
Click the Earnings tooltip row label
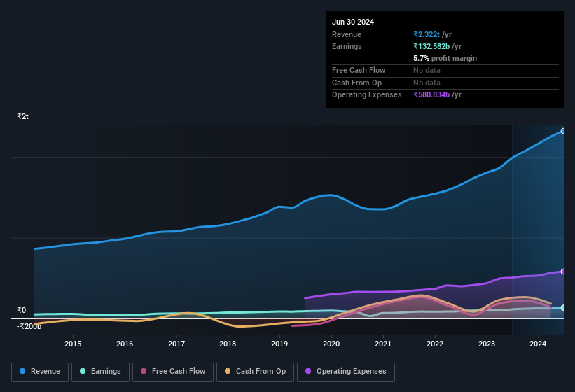[347, 46]
